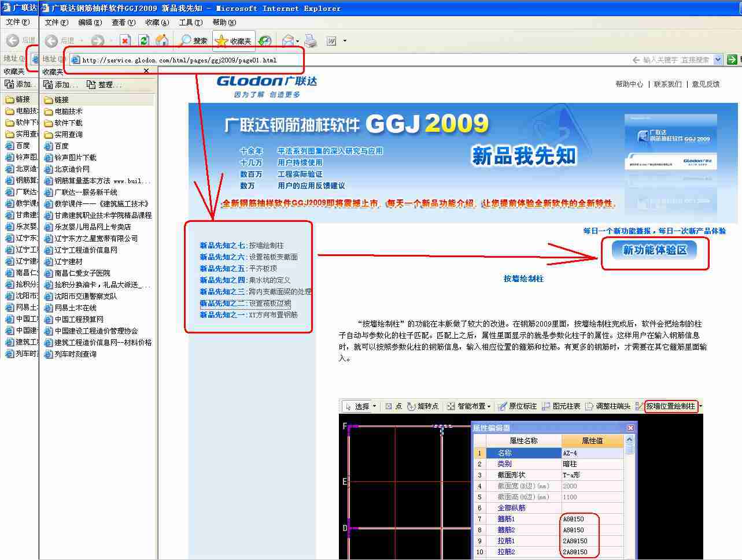This screenshot has height=560, width=742.
Task: Open the search box dropdown arrow
Action: click(x=718, y=60)
